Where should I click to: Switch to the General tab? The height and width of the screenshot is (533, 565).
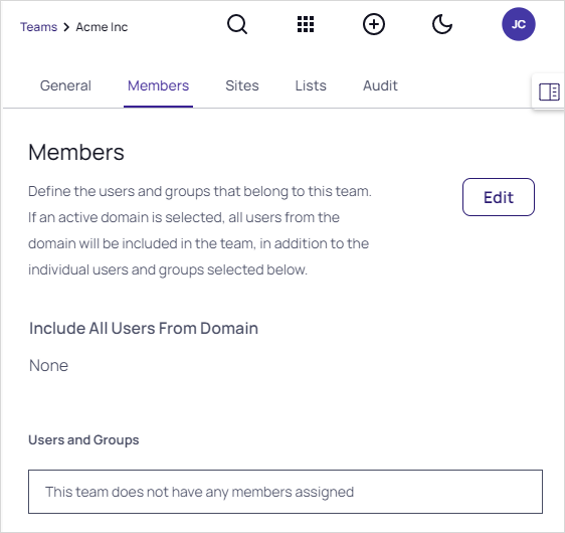(x=66, y=86)
